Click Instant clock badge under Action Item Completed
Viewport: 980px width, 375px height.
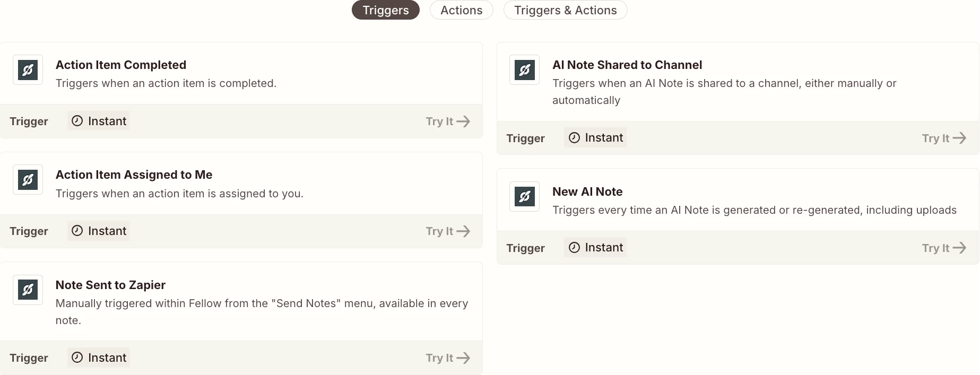click(99, 121)
